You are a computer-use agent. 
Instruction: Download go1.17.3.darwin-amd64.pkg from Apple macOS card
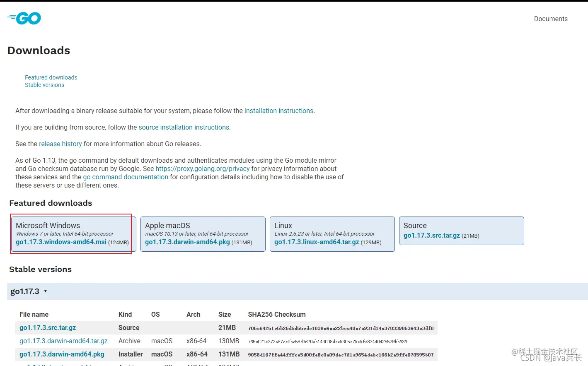click(187, 242)
